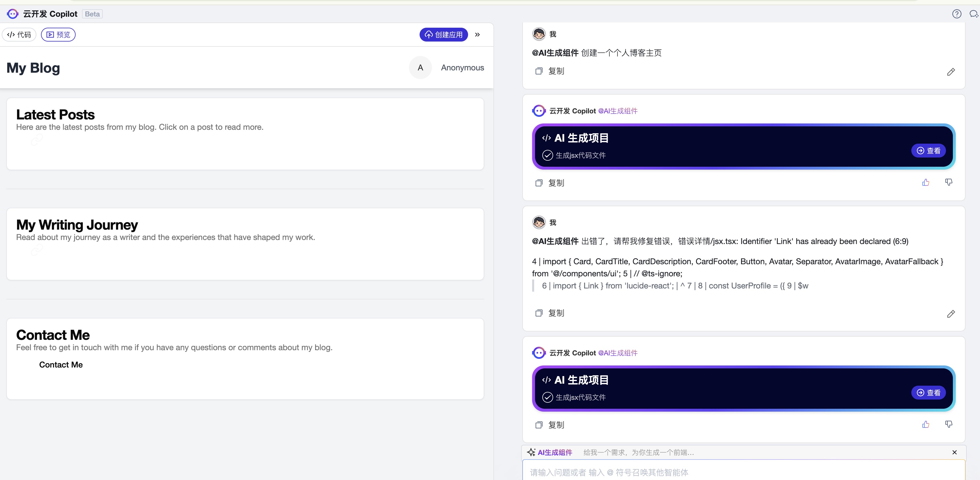Click the chat bubble icon in top corner

974,14
